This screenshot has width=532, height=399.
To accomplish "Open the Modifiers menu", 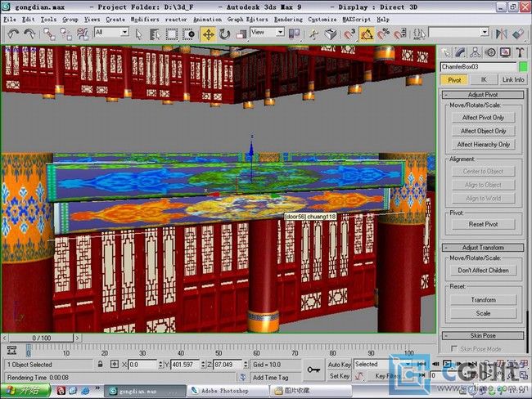I will (x=145, y=20).
